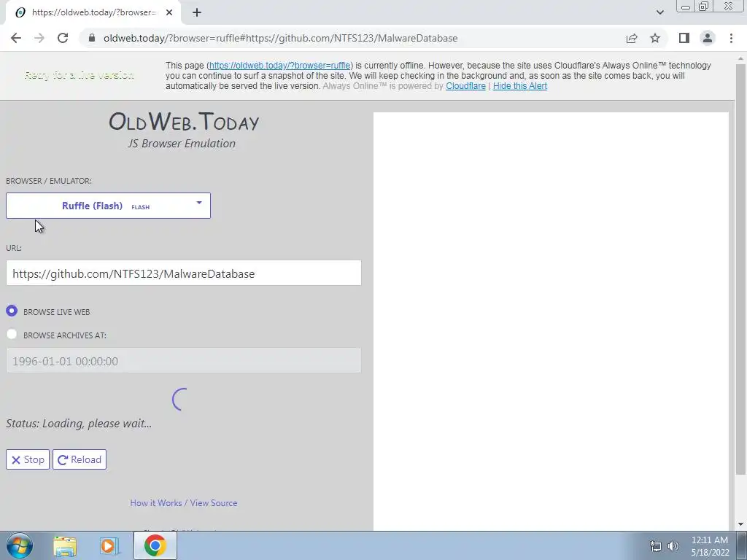Image resolution: width=747 pixels, height=560 pixels.
Task: Click the Status: Loading, please wait text
Action: click(79, 424)
